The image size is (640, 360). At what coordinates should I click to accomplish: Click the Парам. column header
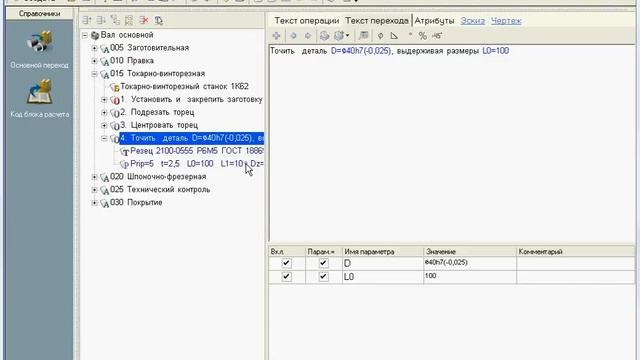pos(323,251)
